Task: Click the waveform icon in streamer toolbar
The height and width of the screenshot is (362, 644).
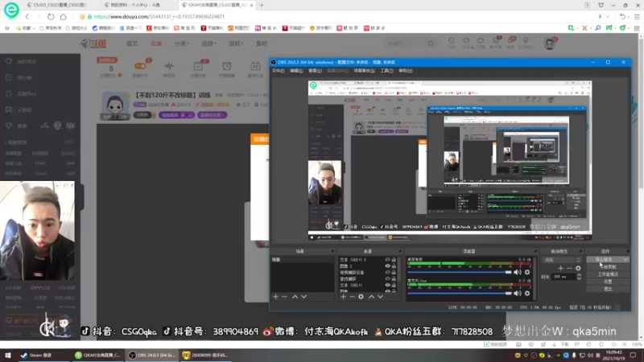Action: tap(169, 66)
